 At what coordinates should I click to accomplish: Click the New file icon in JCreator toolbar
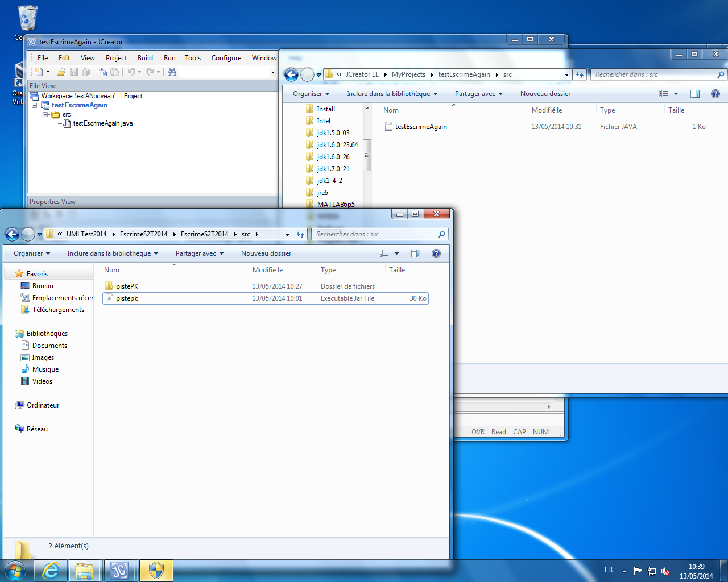tap(39, 72)
